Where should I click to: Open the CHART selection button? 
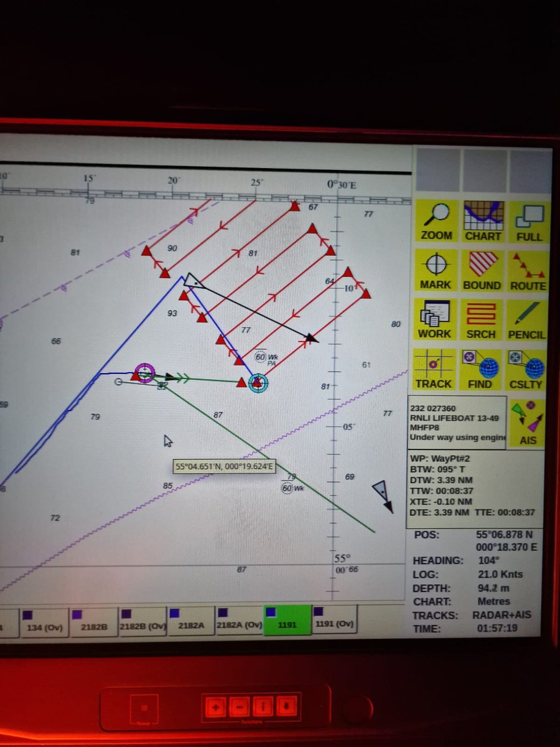[x=483, y=221]
